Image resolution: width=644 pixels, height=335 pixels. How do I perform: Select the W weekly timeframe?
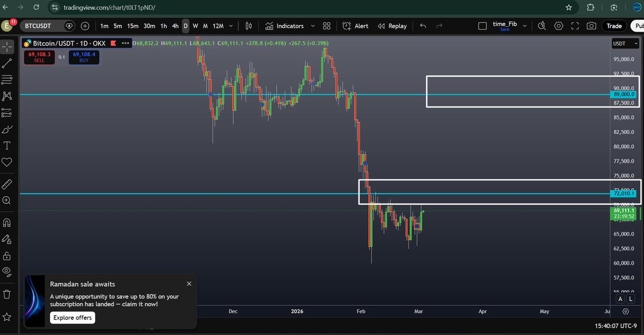click(x=195, y=26)
